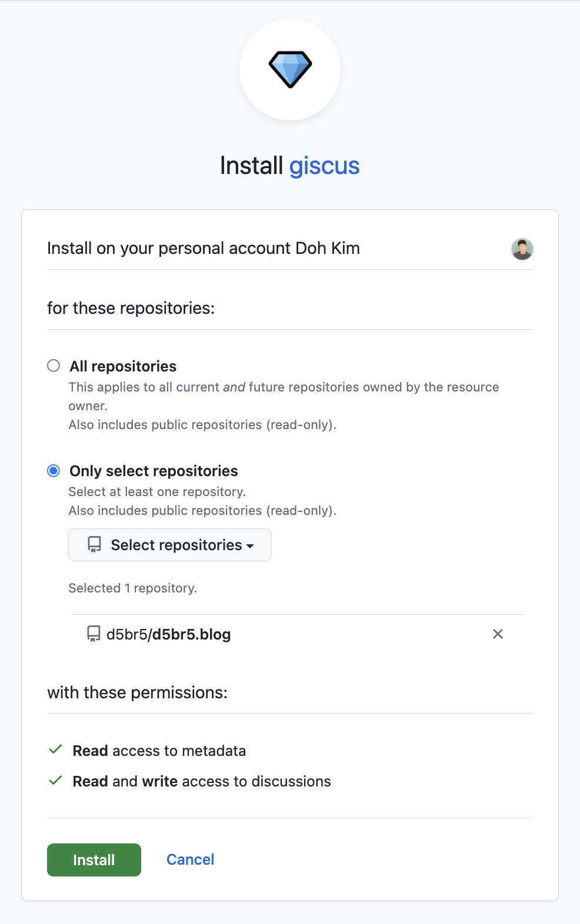The width and height of the screenshot is (580, 924).
Task: Open the Select repositories dropdown
Action: [170, 545]
